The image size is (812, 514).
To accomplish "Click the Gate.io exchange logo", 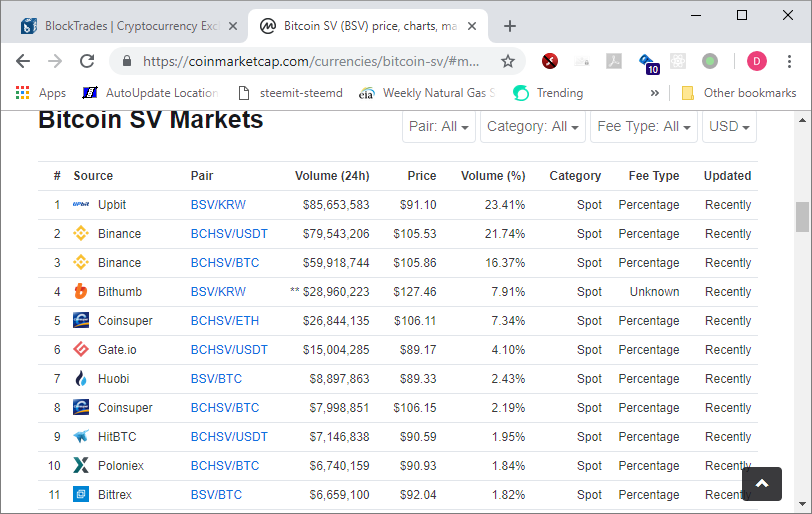I will (x=81, y=349).
